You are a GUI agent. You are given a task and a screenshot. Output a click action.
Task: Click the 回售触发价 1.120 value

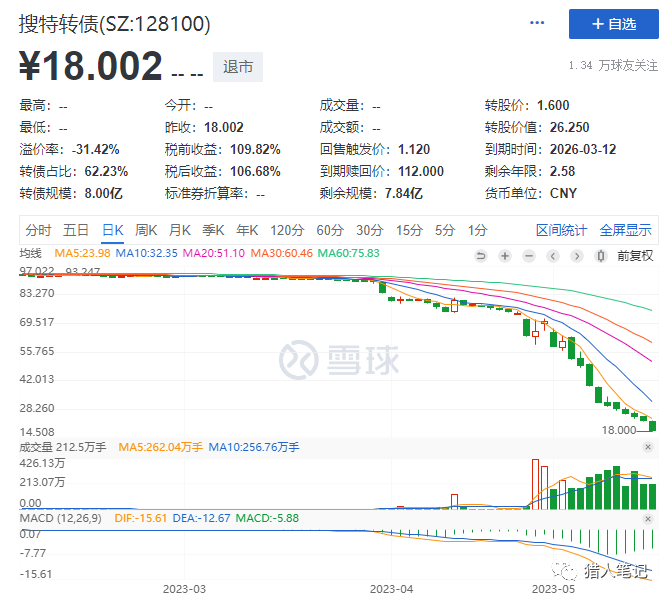414,149
